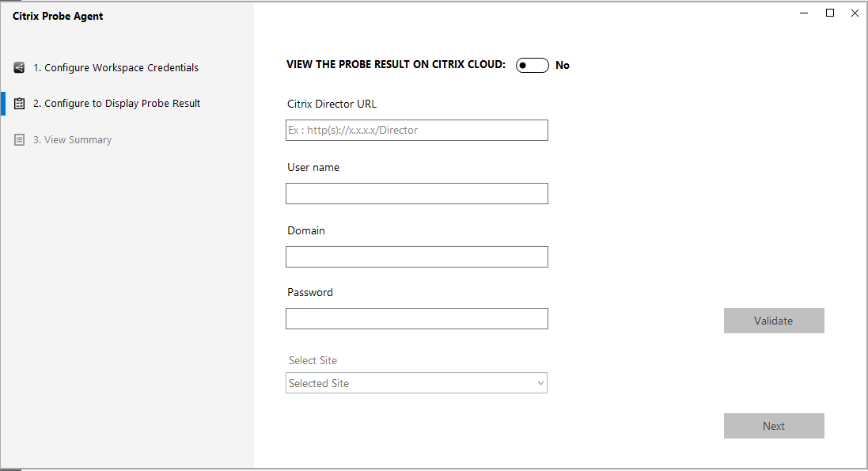This screenshot has width=868, height=471.
Task: Minimize the Citrix Probe Agent window
Action: coord(804,13)
